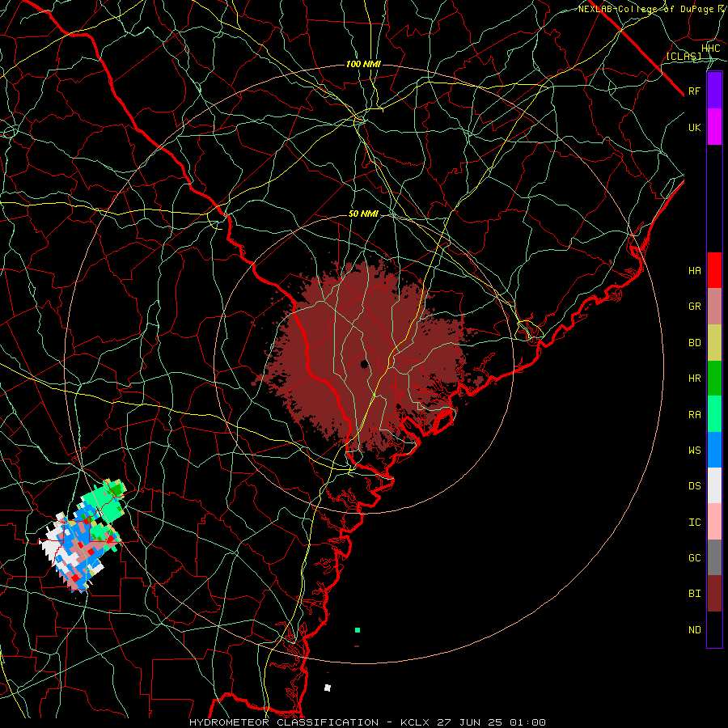Click the small white echo near bottom
Image resolution: width=728 pixels, height=728 pixels.
328,688
